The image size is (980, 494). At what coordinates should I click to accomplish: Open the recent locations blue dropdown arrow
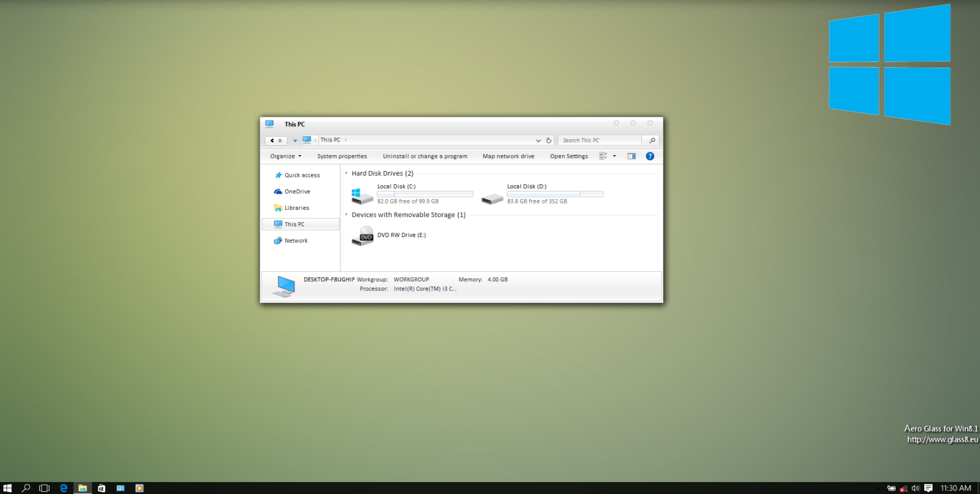click(x=295, y=140)
